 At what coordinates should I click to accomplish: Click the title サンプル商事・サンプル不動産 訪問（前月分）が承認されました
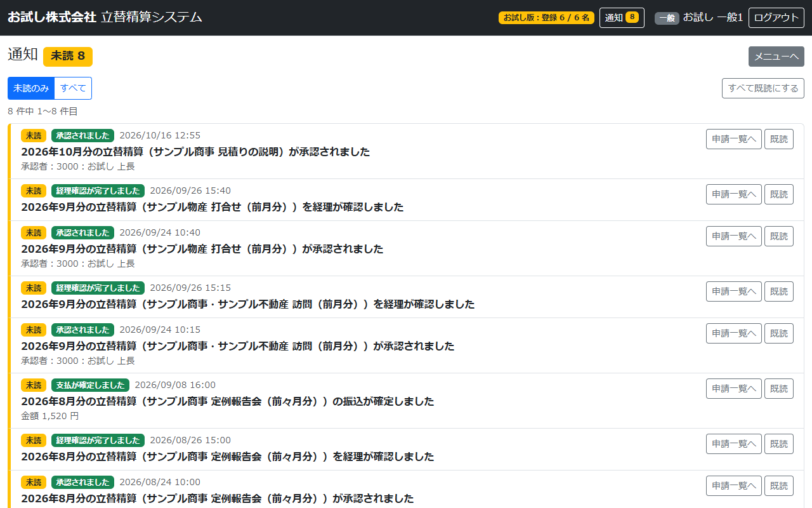tap(238, 346)
